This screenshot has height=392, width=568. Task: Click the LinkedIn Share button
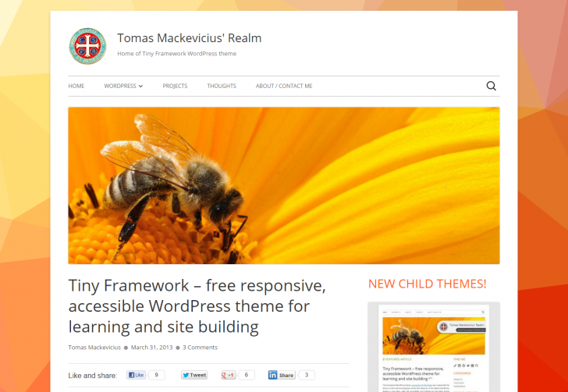[x=282, y=375]
